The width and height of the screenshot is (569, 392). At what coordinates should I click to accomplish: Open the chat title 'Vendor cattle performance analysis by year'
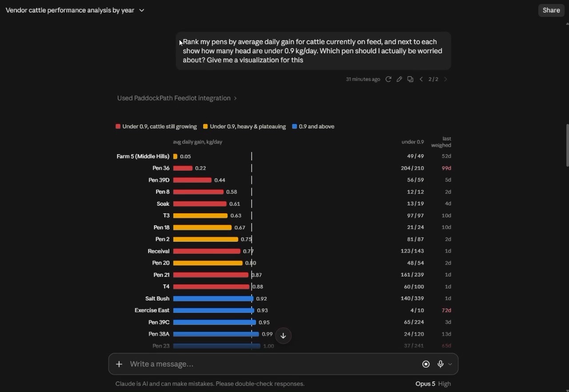coord(70,10)
